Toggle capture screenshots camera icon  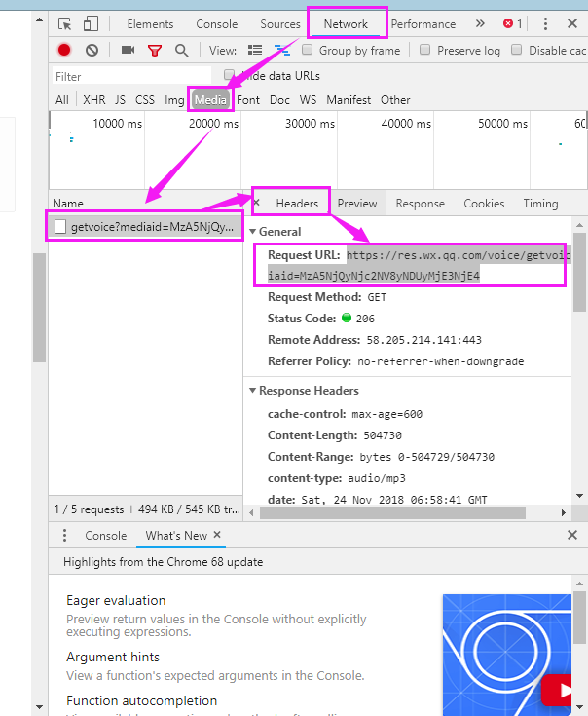click(x=128, y=50)
